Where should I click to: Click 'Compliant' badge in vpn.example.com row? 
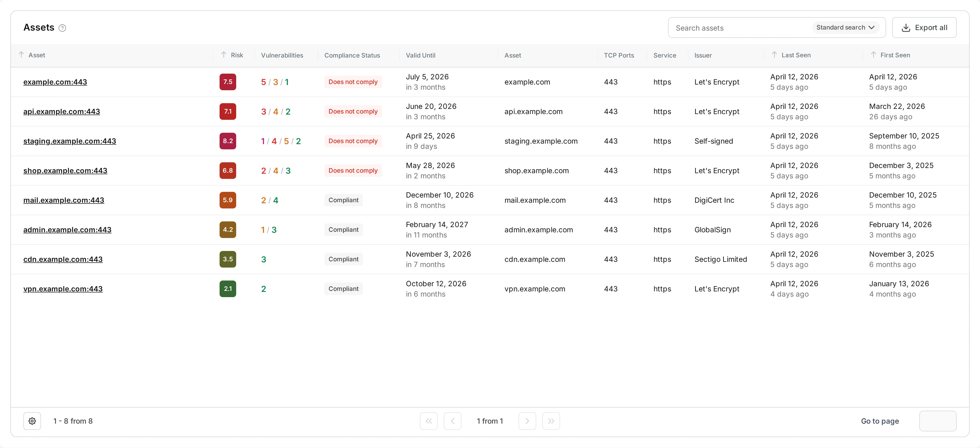pyautogui.click(x=344, y=289)
